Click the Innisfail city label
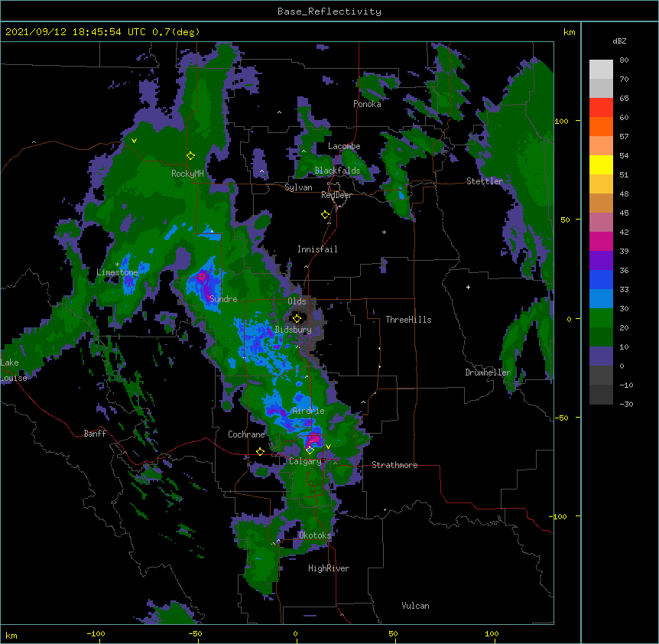This screenshot has width=659, height=644. [x=317, y=249]
